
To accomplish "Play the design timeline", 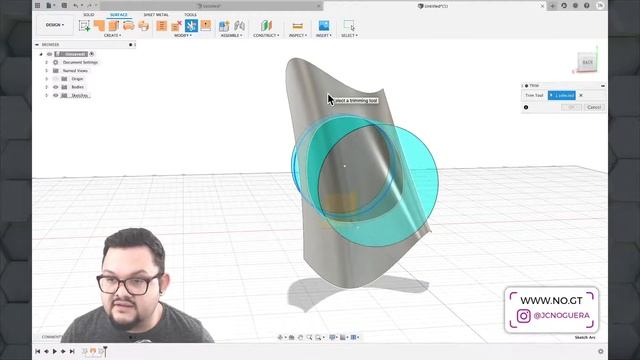I will tap(55, 351).
